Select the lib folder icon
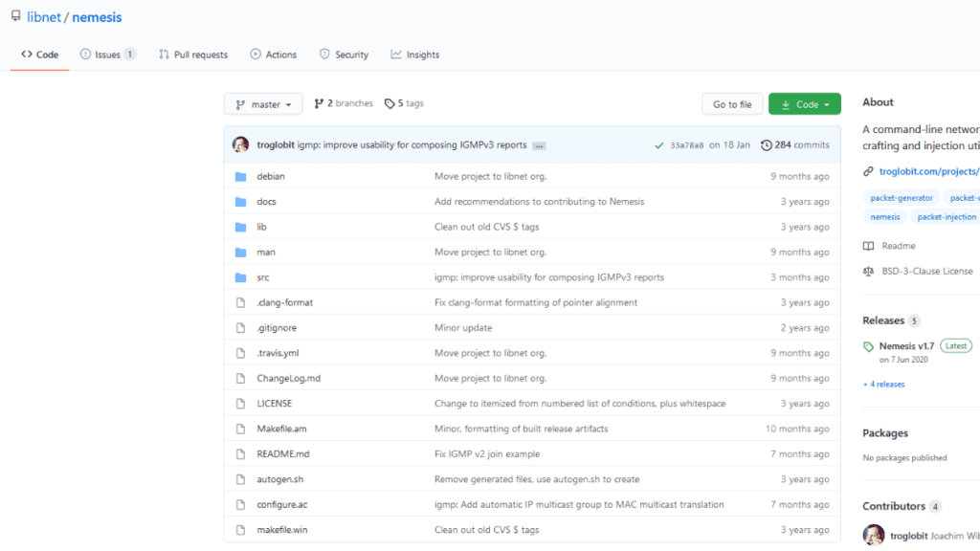Viewport: 980px width, 551px height. coord(240,227)
